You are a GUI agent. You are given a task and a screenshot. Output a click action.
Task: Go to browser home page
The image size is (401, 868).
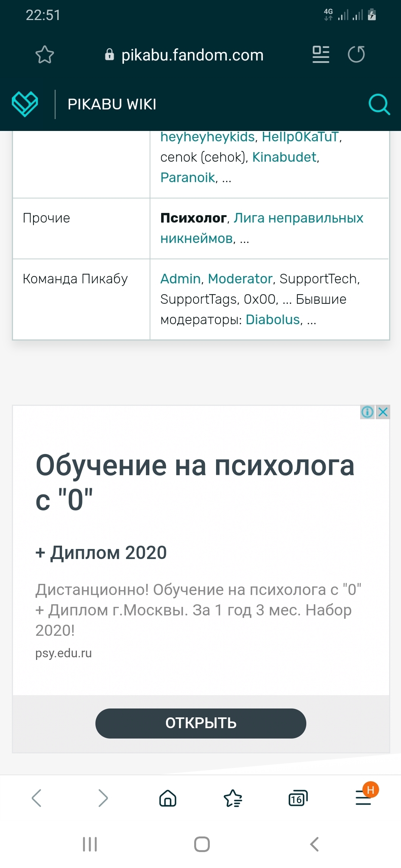pyautogui.click(x=168, y=798)
